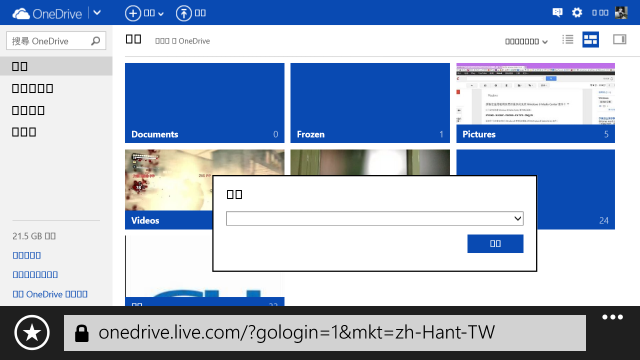Switch to thumbnail tiles view icon
Viewport: 640px width, 360px height.
point(590,40)
